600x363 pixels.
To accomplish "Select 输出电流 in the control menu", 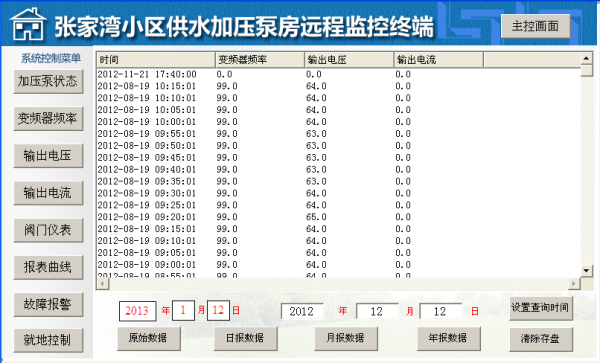I will 48,192.
